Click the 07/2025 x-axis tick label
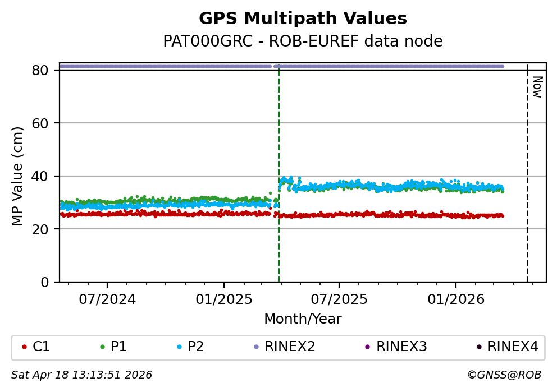Image resolution: width=557 pixels, height=392 pixels. point(339,299)
